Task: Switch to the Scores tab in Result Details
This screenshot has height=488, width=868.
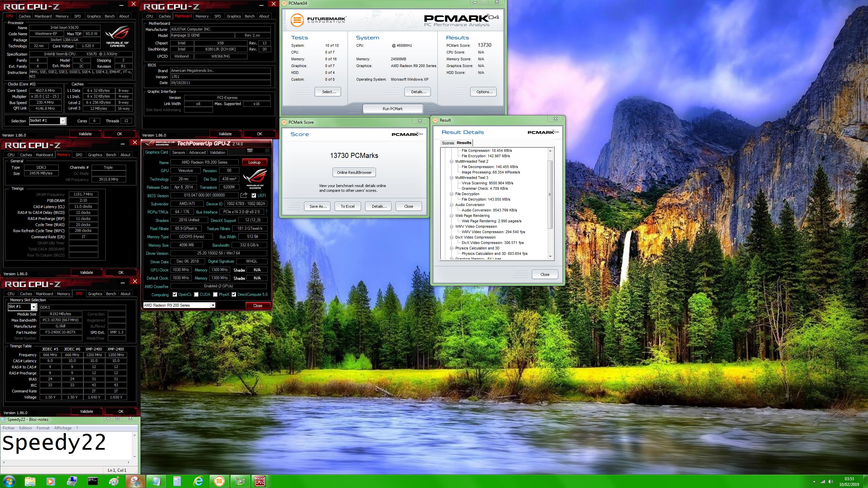Action: pyautogui.click(x=448, y=143)
